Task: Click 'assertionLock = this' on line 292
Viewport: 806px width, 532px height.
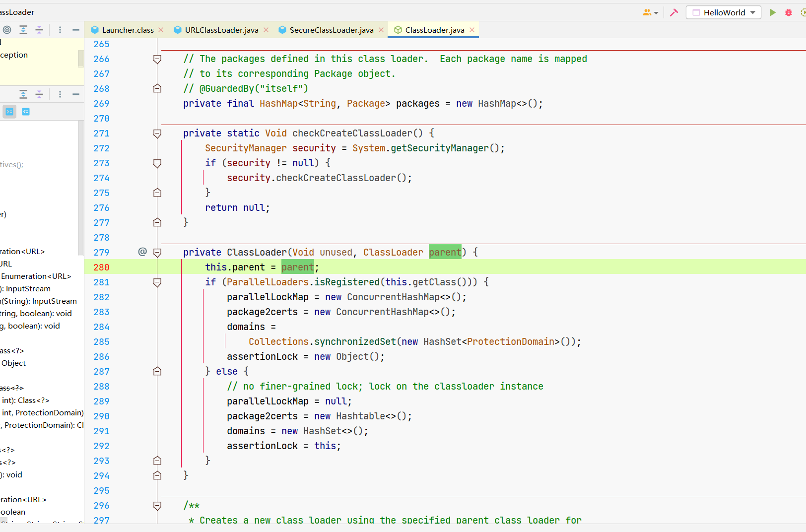Action: pos(281,446)
